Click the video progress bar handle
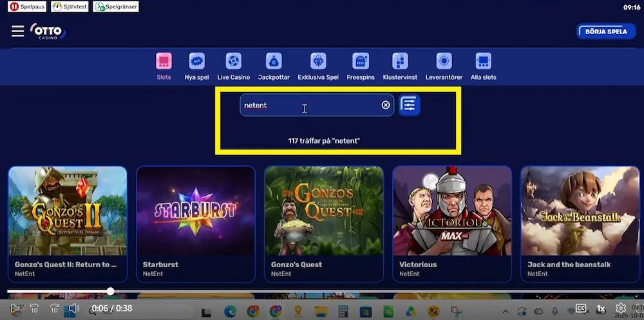The height and width of the screenshot is (320, 644). [111, 291]
